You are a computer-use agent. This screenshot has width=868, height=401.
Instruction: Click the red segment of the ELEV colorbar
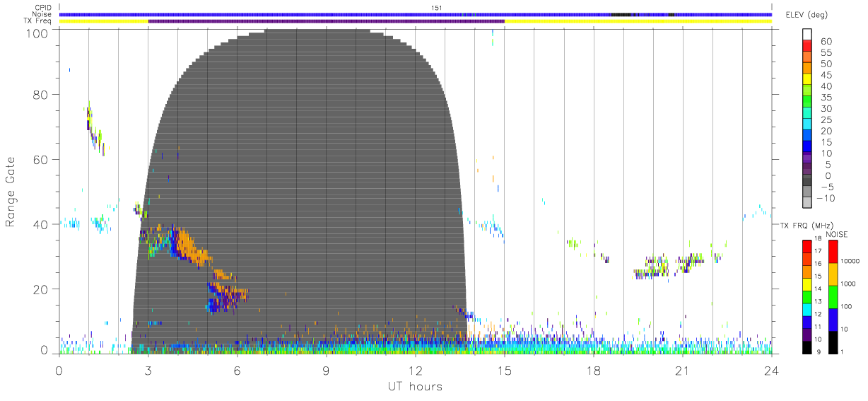click(x=808, y=46)
